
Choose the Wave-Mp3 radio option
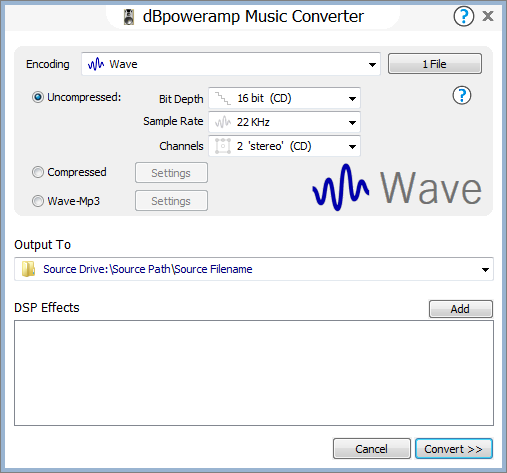pyautogui.click(x=38, y=201)
